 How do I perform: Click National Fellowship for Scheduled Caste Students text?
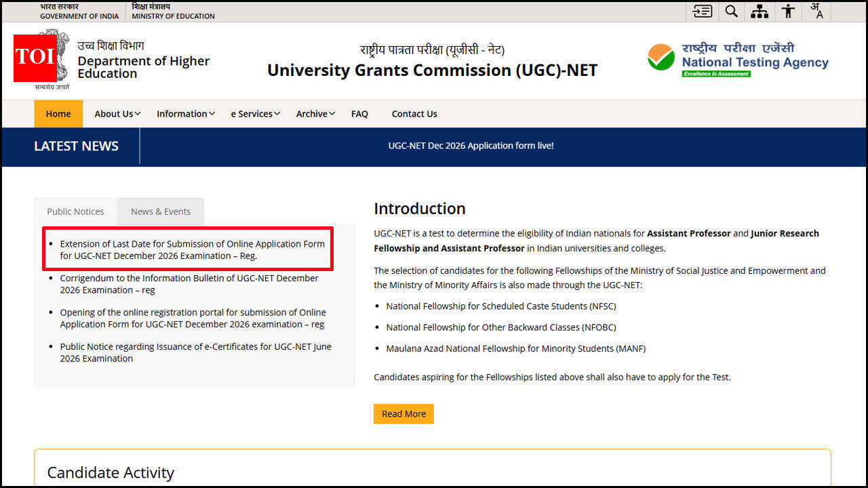pos(501,306)
